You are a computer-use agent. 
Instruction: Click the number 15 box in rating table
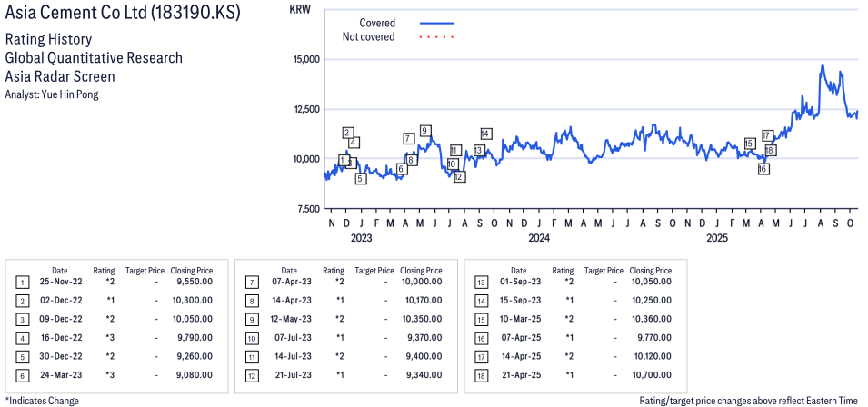click(482, 319)
